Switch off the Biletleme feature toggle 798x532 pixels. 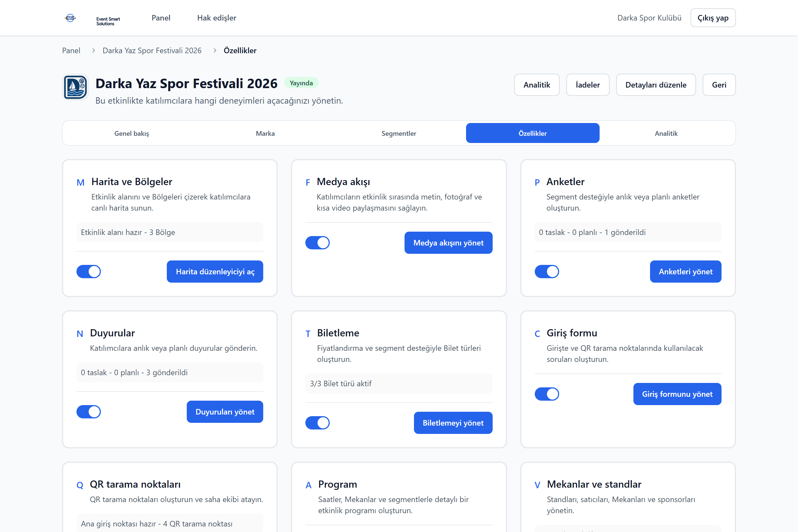318,423
